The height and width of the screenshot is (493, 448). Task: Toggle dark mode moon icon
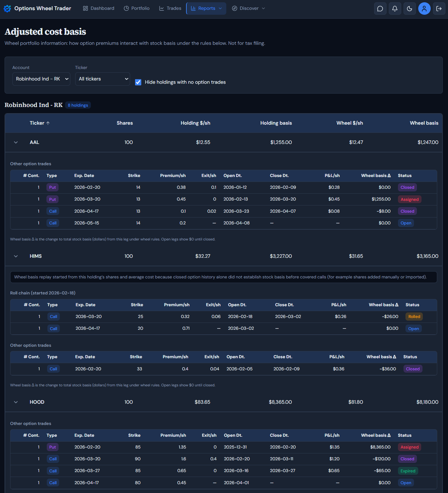coord(409,9)
